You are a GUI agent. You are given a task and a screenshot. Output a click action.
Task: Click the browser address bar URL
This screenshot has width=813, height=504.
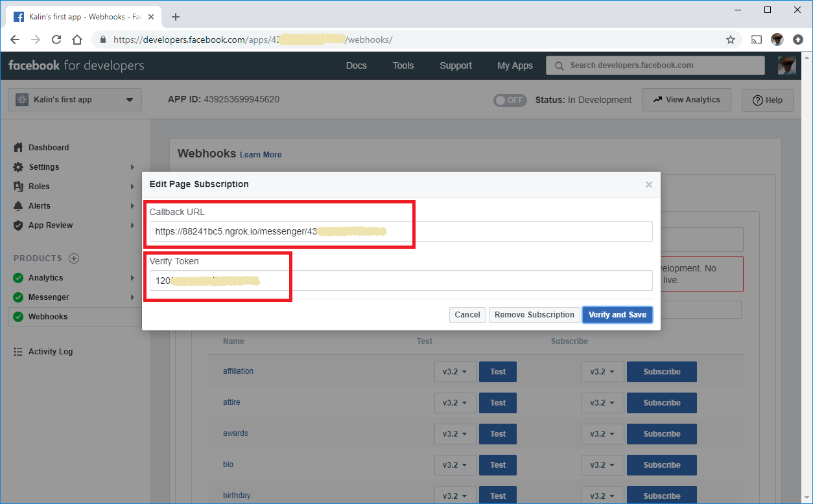(253, 40)
